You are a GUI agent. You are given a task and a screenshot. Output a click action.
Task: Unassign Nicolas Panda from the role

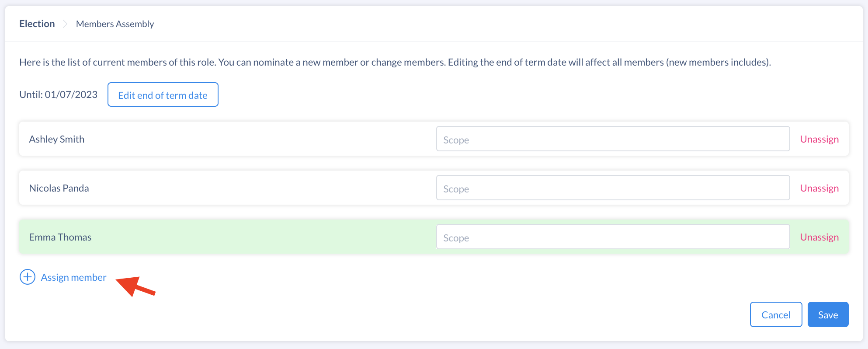(x=819, y=188)
